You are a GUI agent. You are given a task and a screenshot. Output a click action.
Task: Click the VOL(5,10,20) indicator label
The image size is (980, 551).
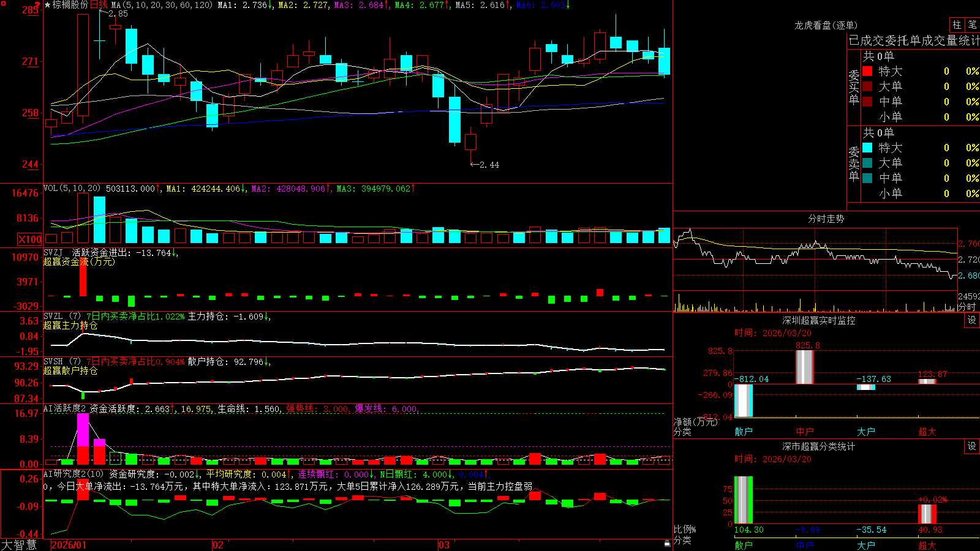tap(72, 189)
